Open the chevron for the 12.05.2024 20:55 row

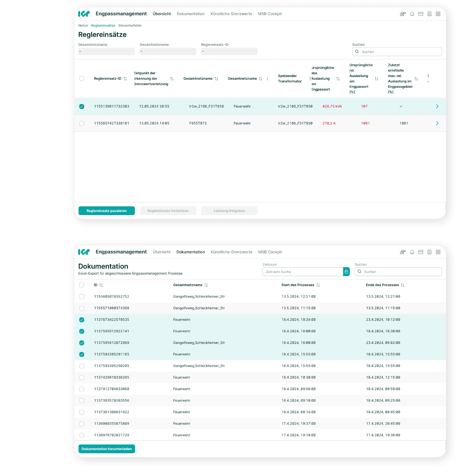437,106
